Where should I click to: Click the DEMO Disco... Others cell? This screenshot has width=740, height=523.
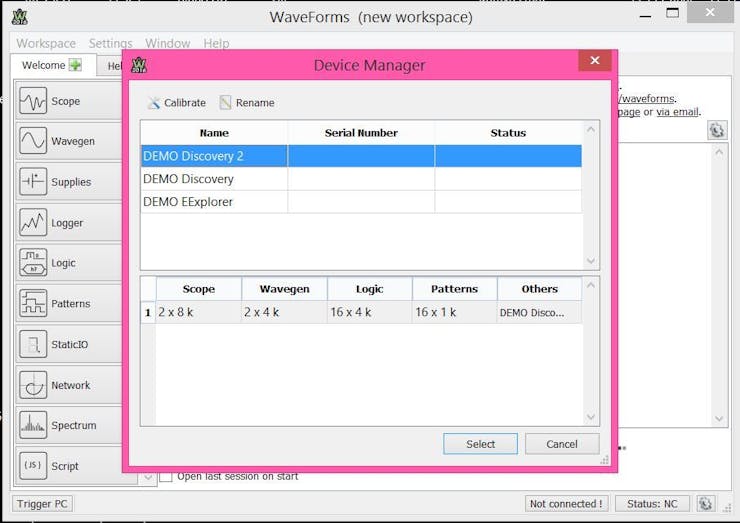pyautogui.click(x=539, y=312)
